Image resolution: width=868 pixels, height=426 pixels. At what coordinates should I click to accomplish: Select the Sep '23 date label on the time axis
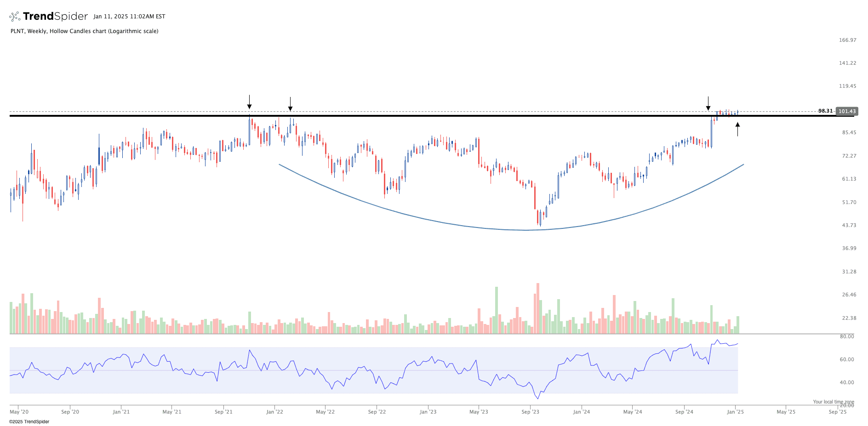(x=530, y=412)
